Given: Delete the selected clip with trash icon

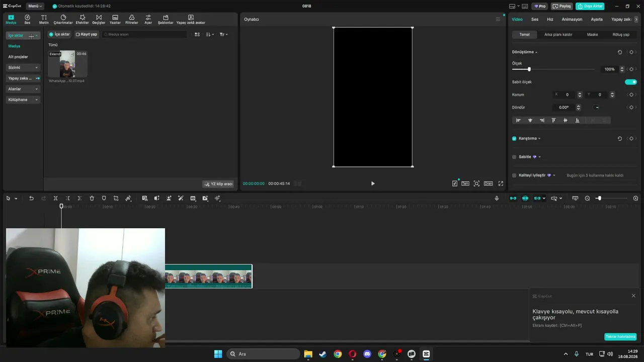Looking at the screenshot, I should pyautogui.click(x=92, y=199).
